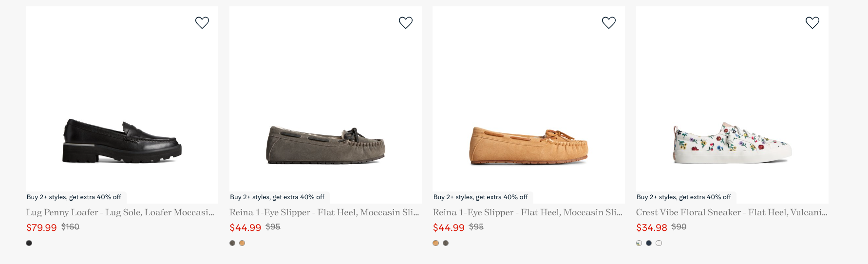The width and height of the screenshot is (868, 264).
Task: Click the loafer's extra 40% off promo label
Action: click(74, 197)
